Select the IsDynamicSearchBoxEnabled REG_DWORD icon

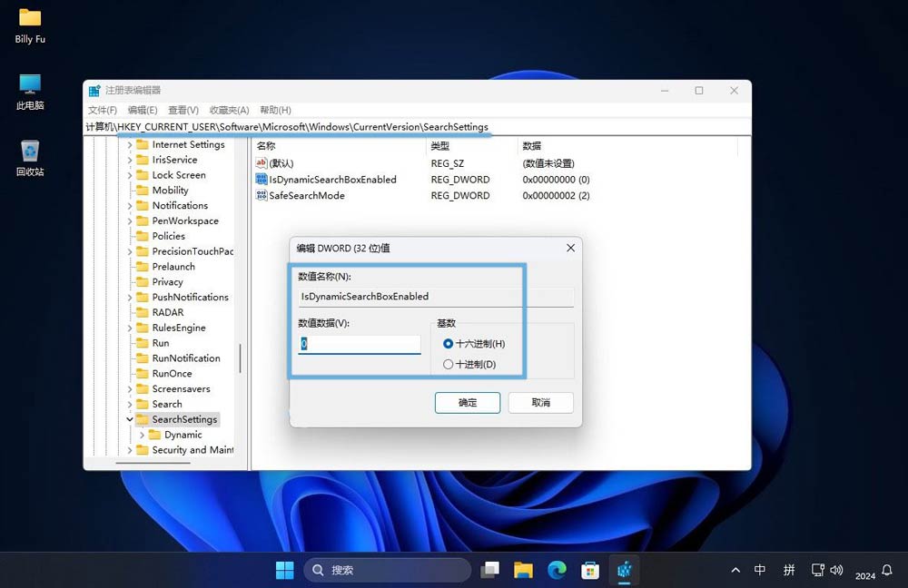click(261, 180)
